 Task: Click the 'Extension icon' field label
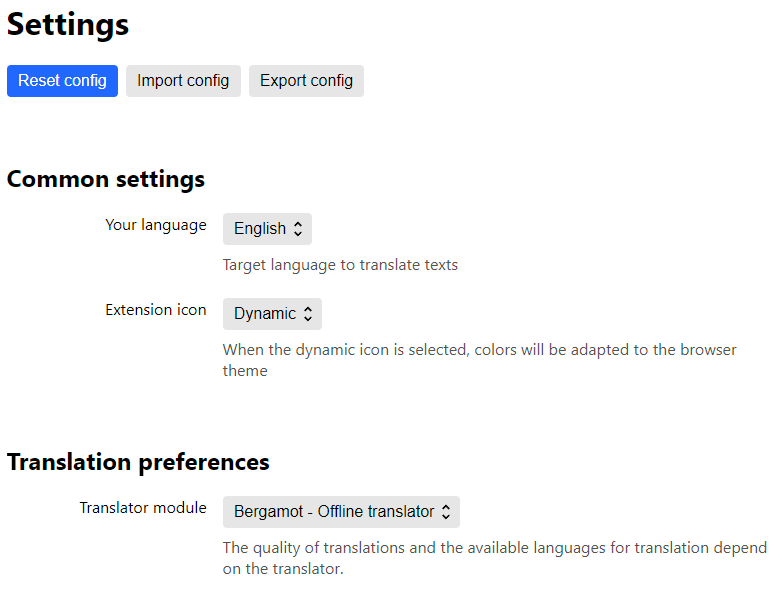pyautogui.click(x=155, y=310)
